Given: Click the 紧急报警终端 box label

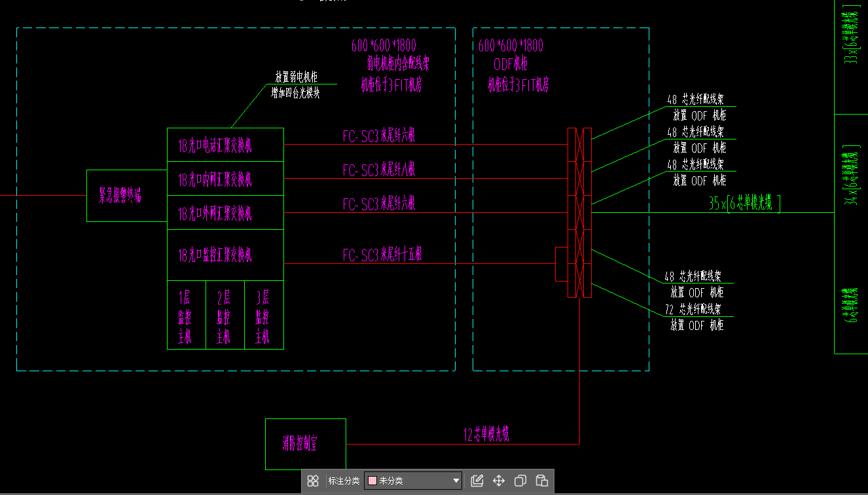Looking at the screenshot, I should pos(120,195).
